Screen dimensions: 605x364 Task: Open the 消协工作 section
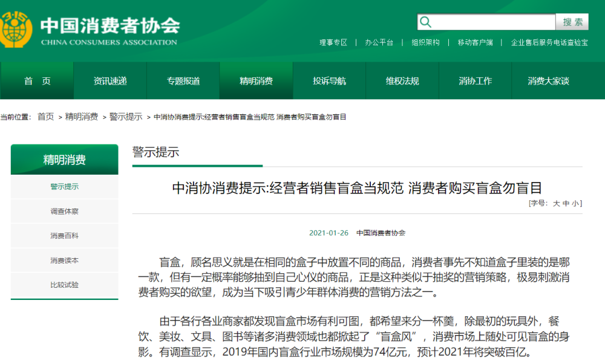pyautogui.click(x=475, y=80)
